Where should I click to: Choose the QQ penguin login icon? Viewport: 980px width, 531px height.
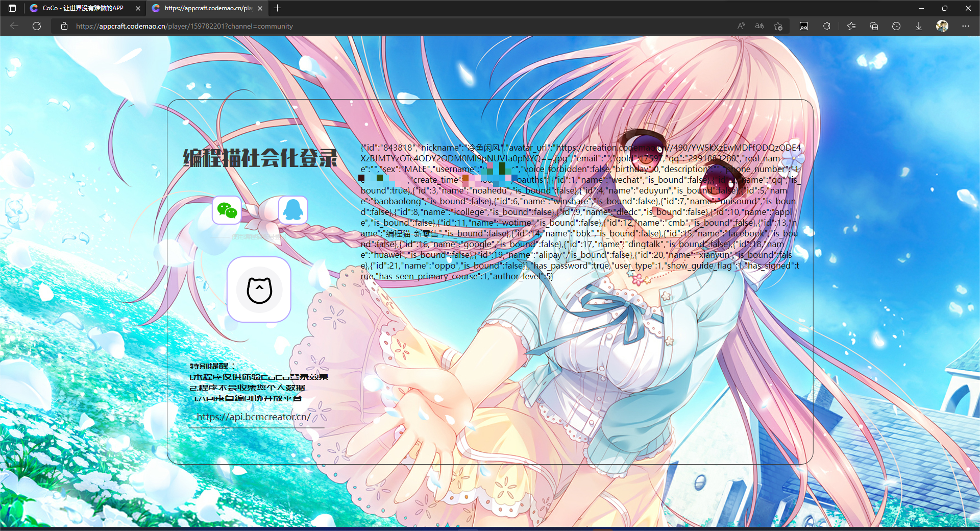point(293,210)
